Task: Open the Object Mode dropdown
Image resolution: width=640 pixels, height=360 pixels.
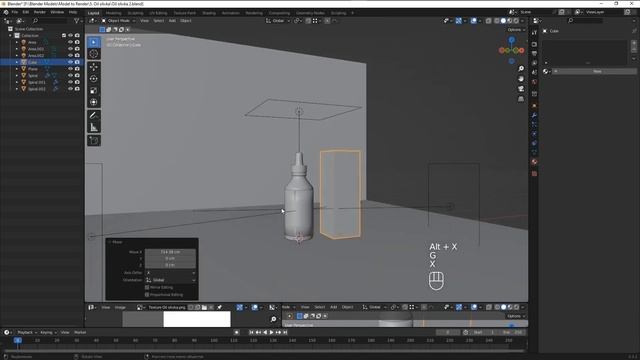Action: coord(118,21)
